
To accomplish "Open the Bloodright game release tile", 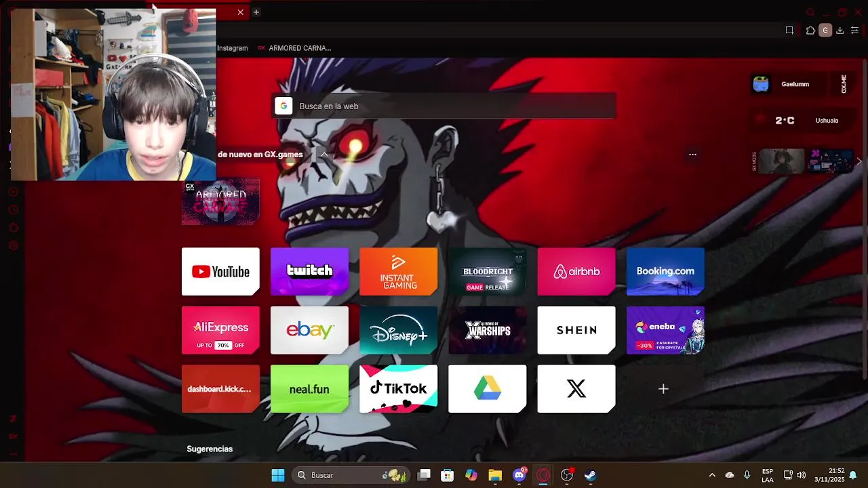I will pos(487,272).
